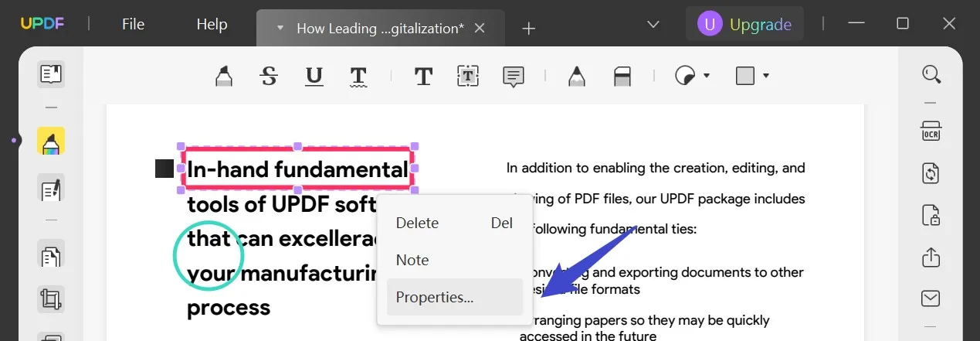Share the current file

[x=931, y=256]
